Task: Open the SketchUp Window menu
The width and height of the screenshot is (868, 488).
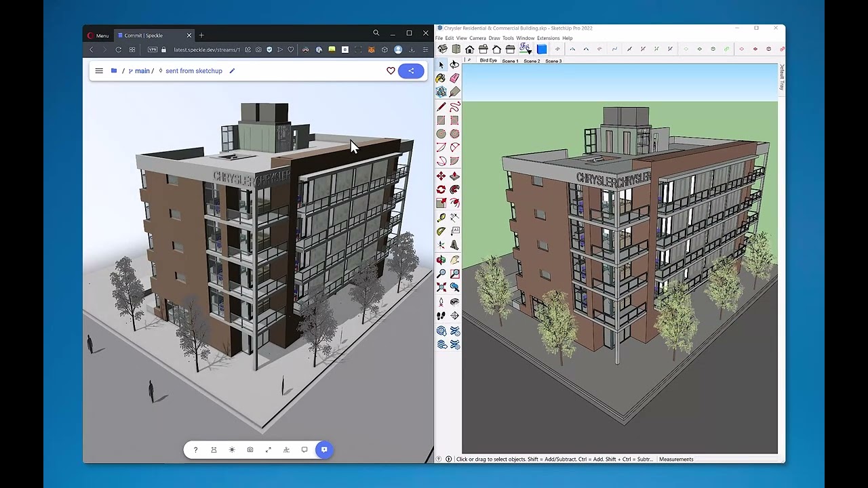Action: click(525, 38)
